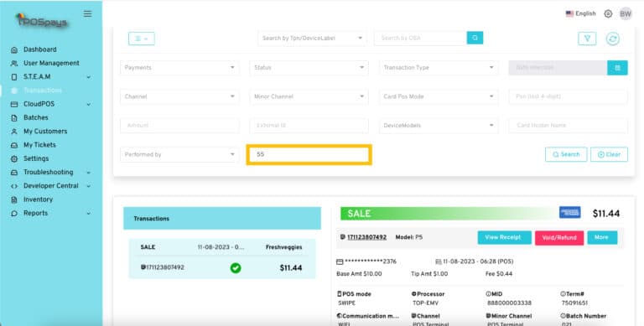Open User Management page

(x=51, y=63)
